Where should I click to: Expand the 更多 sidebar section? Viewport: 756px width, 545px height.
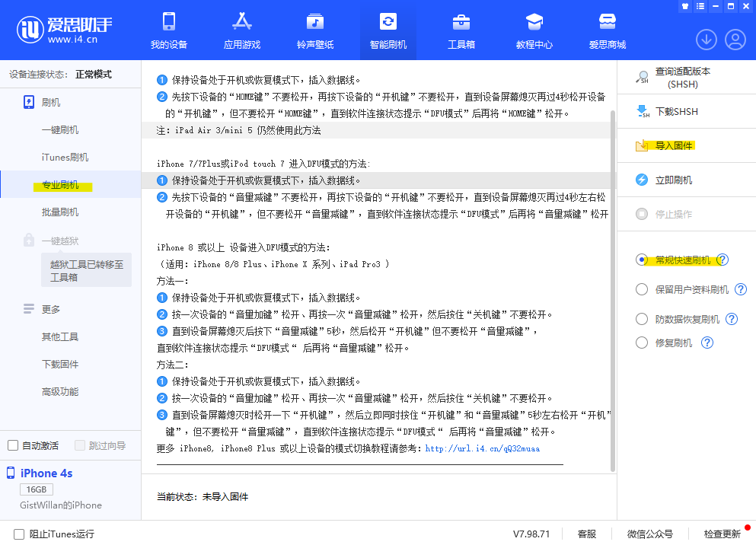(x=50, y=309)
